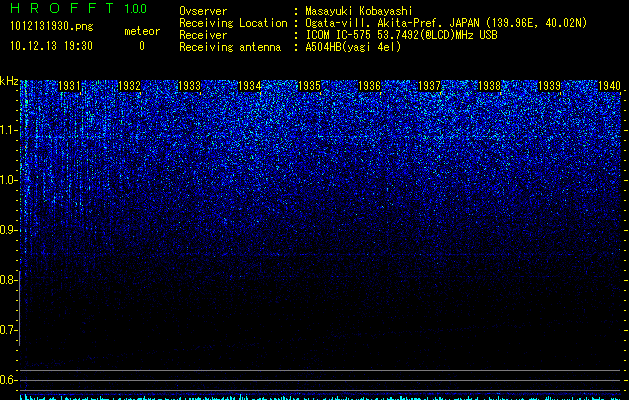Click the cyan signal level trace at the bottom

tap(321, 397)
